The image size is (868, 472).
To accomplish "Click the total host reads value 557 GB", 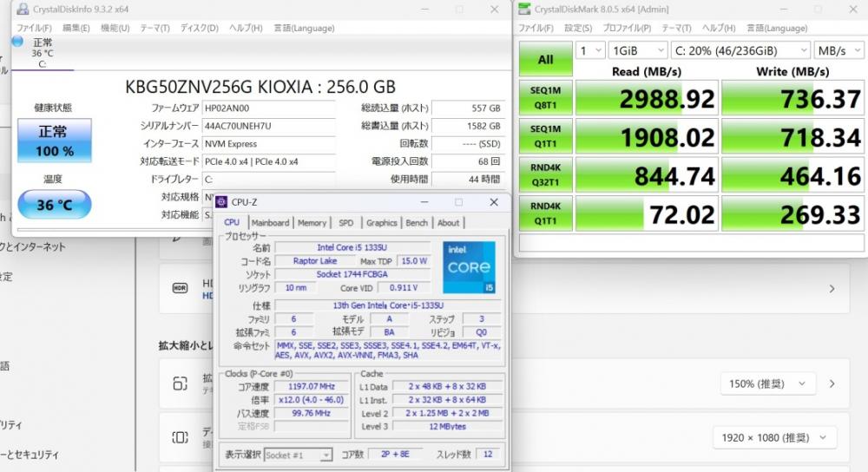I will (x=467, y=108).
